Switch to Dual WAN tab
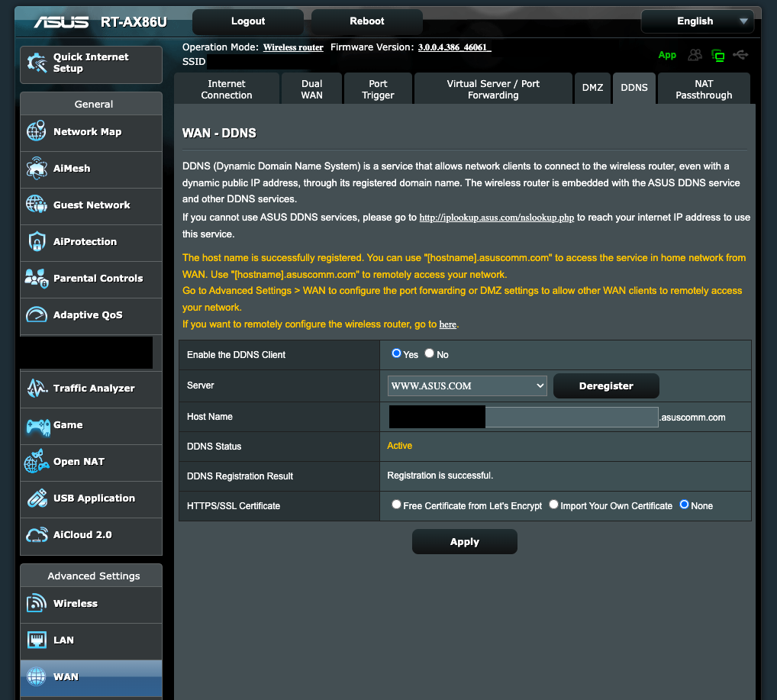Viewport: 777px width, 700px height. (311, 89)
